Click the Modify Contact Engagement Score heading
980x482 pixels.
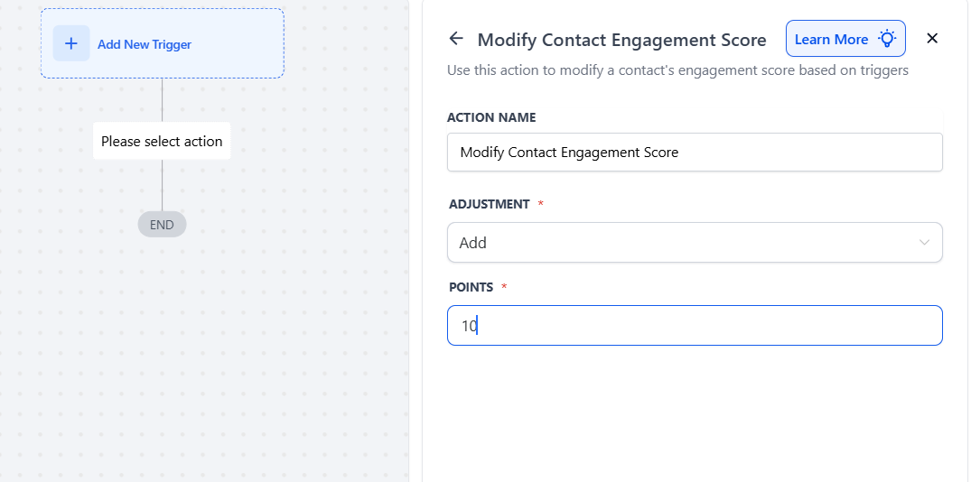coord(621,40)
